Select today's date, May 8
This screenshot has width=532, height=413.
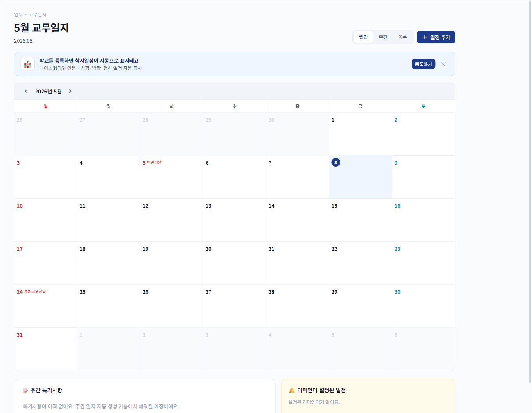(360, 177)
